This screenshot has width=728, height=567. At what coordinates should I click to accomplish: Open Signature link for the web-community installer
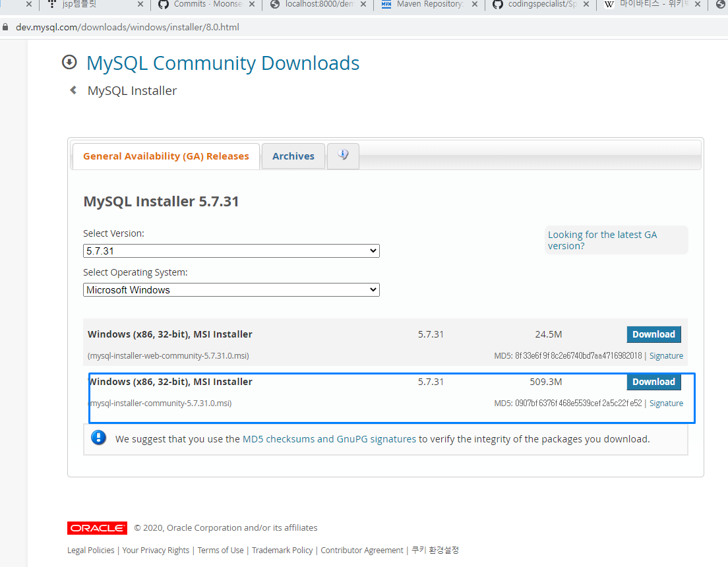click(666, 356)
